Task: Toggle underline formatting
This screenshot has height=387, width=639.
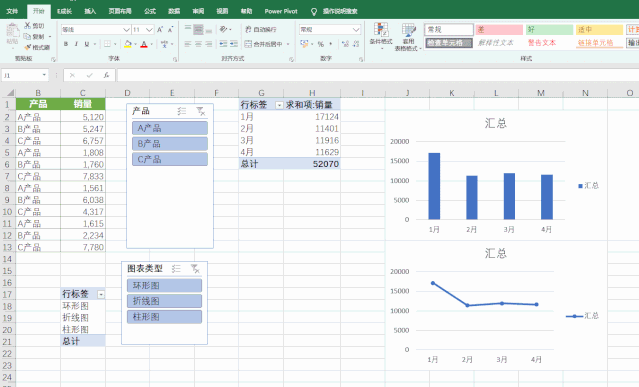Action: (87, 44)
